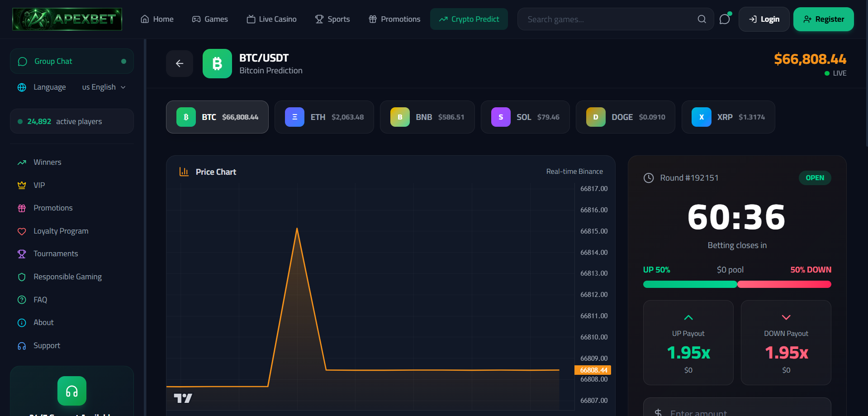Click the ApexBet logo

pyautogui.click(x=67, y=19)
